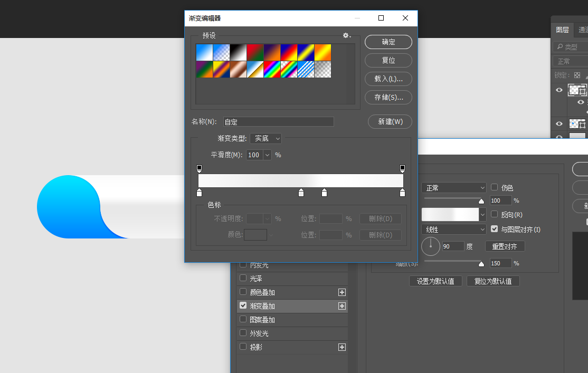Hide the top selected layer with eye icon
This screenshot has height=373, width=588.
coord(559,90)
